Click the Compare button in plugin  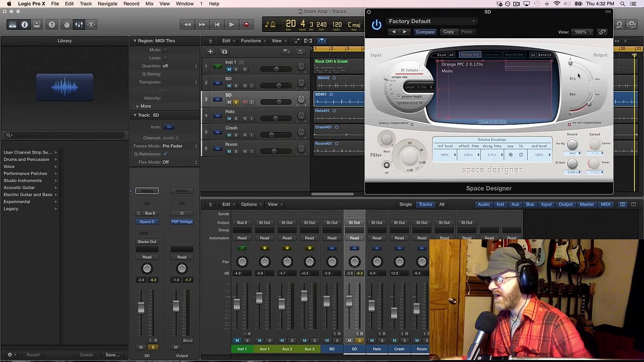(425, 32)
